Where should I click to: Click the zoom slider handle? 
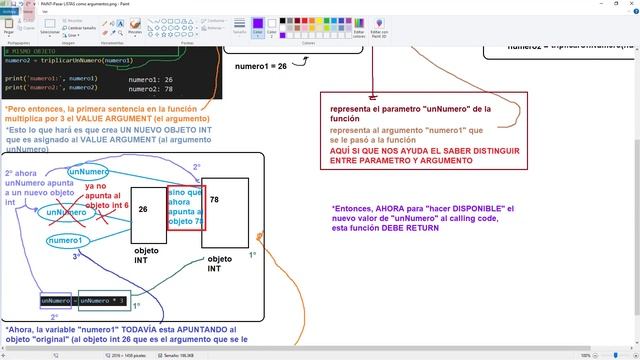point(616,356)
